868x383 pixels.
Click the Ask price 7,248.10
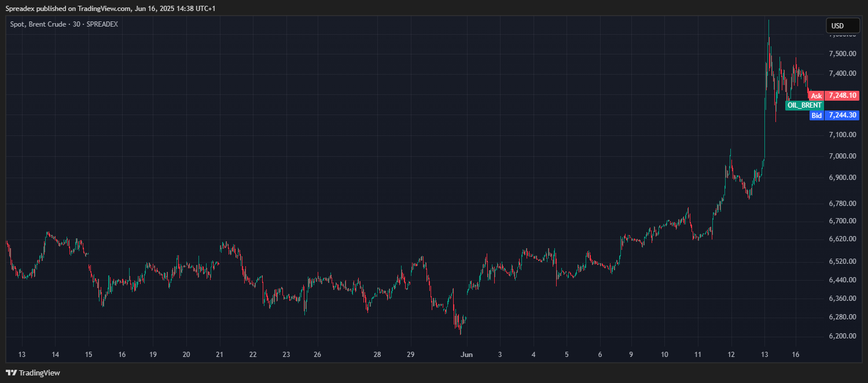[843, 95]
